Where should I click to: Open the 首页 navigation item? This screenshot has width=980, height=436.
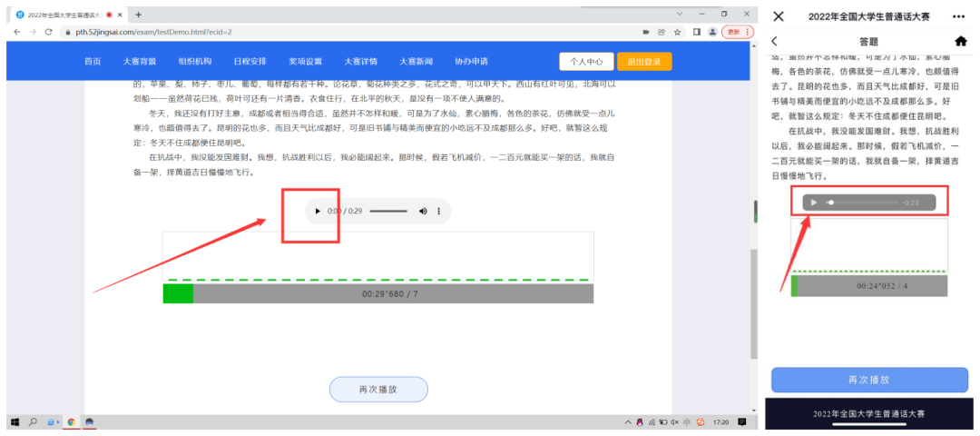93,62
